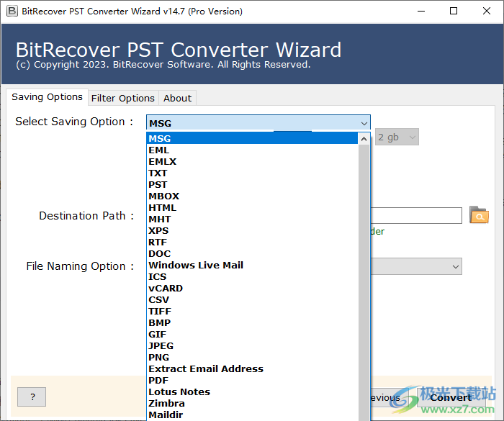Image resolution: width=504 pixels, height=421 pixels.
Task: Select TIFF image format
Action: pos(253,312)
